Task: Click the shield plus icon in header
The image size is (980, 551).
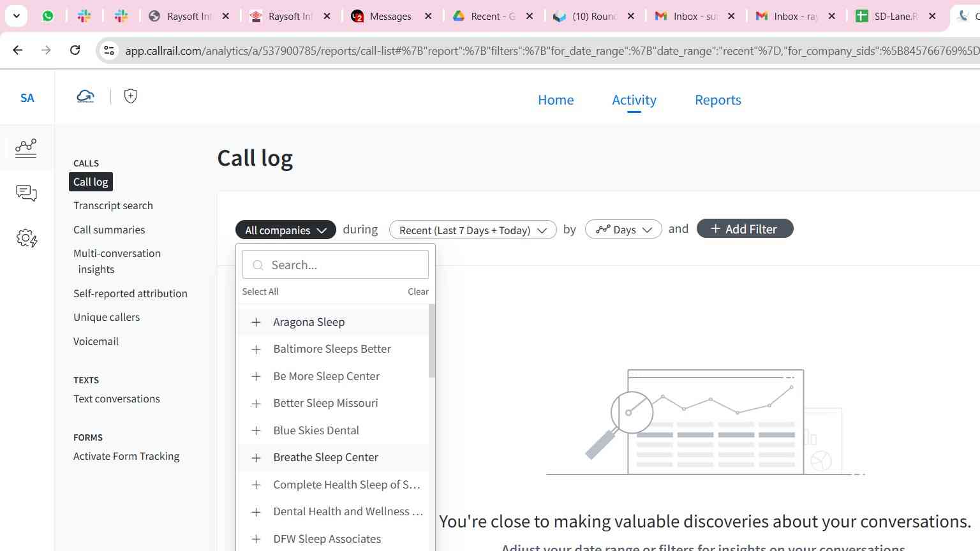Action: point(131,96)
